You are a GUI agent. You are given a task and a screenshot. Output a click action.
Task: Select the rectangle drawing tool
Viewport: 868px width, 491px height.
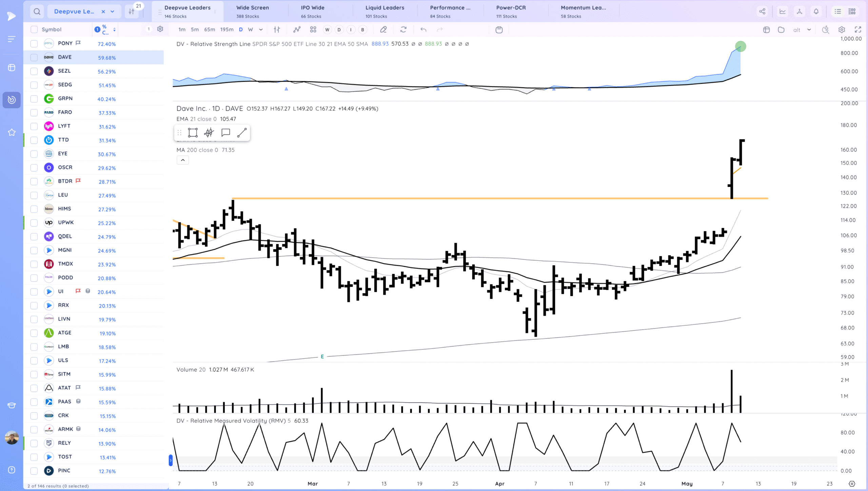point(193,133)
